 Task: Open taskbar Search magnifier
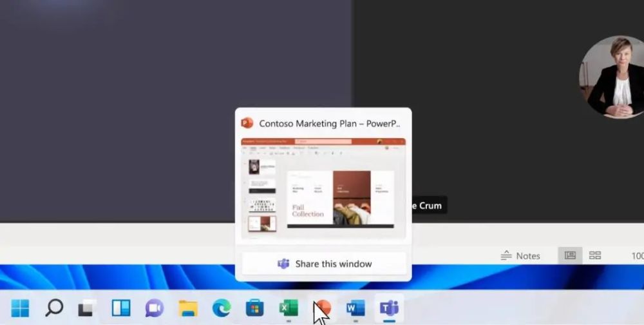[54, 308]
